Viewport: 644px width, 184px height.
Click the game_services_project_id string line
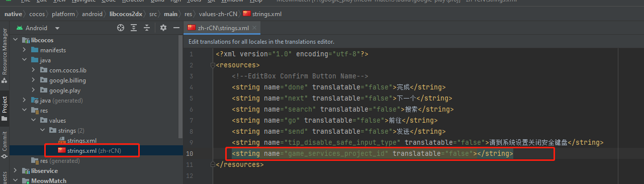coord(373,153)
